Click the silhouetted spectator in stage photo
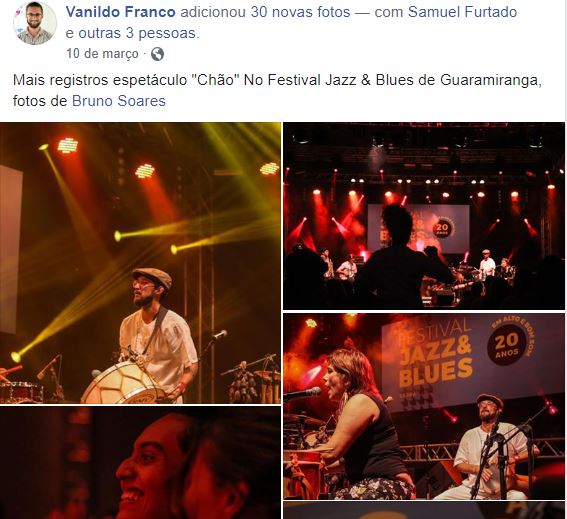 click(x=403, y=257)
